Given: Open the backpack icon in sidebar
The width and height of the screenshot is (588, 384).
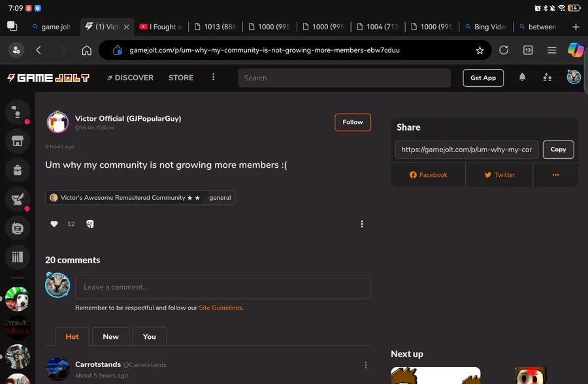Looking at the screenshot, I should tap(17, 170).
